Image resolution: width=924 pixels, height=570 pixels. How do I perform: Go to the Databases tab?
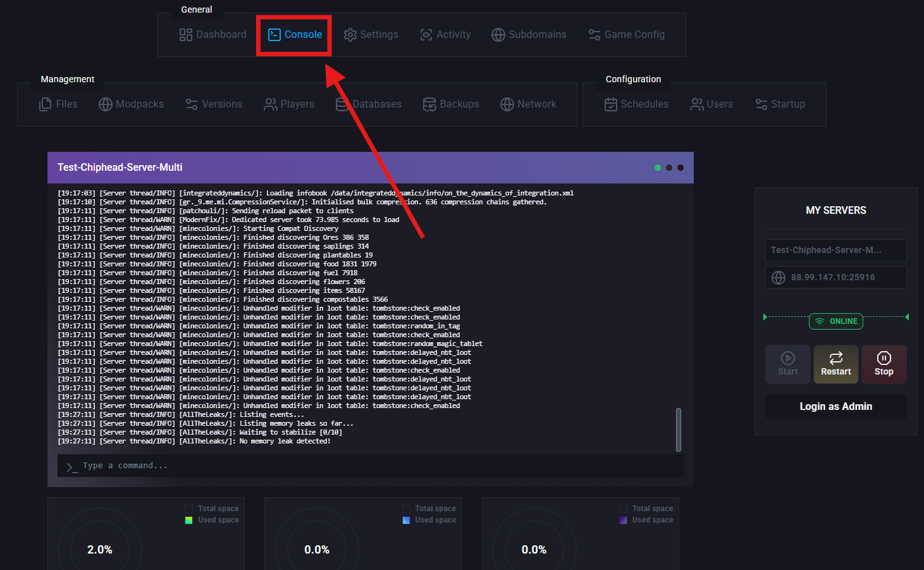point(369,104)
